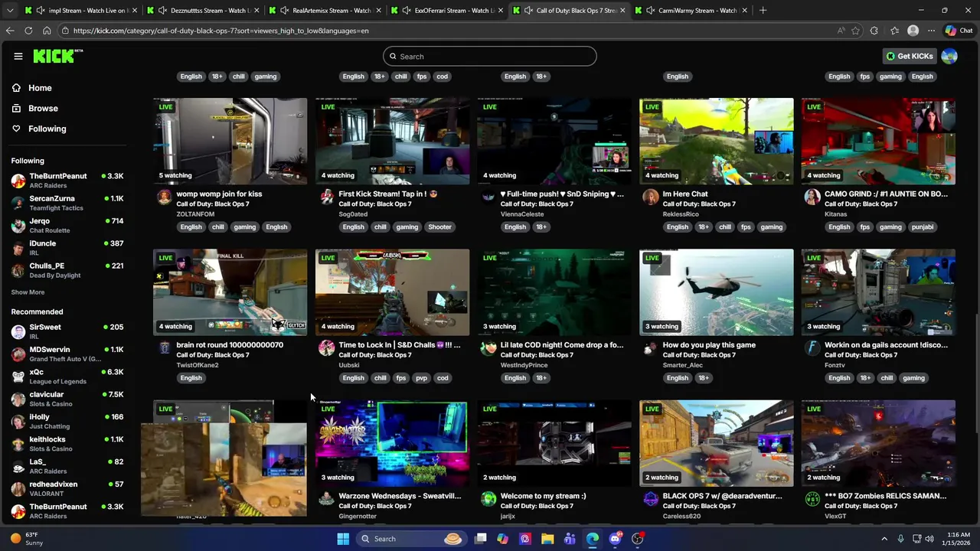The height and width of the screenshot is (551, 980).
Task: Open Jerqo channel avatar in sidebar
Action: click(x=18, y=226)
